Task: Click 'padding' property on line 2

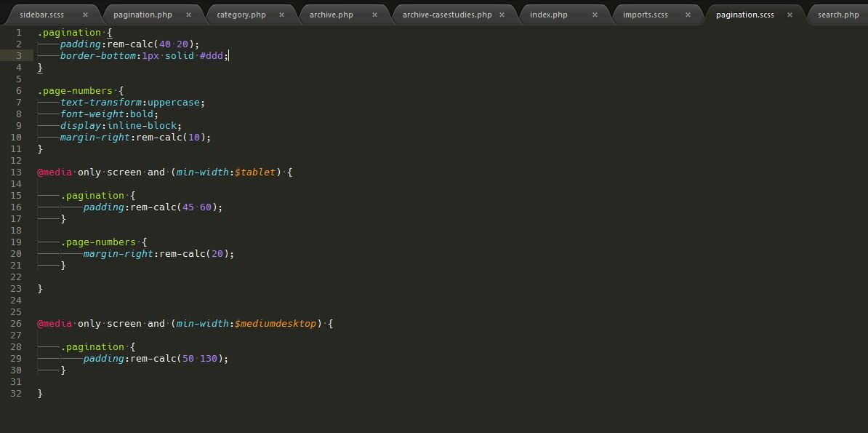Action: pos(81,44)
